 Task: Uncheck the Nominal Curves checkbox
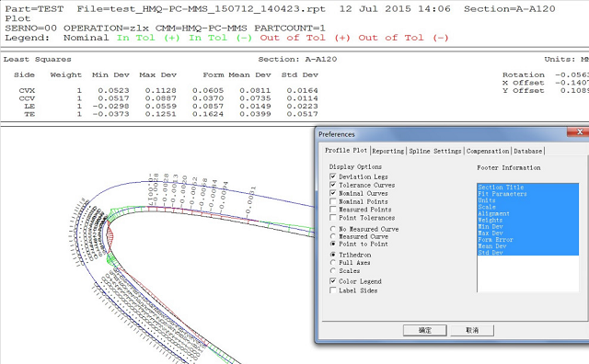point(333,193)
